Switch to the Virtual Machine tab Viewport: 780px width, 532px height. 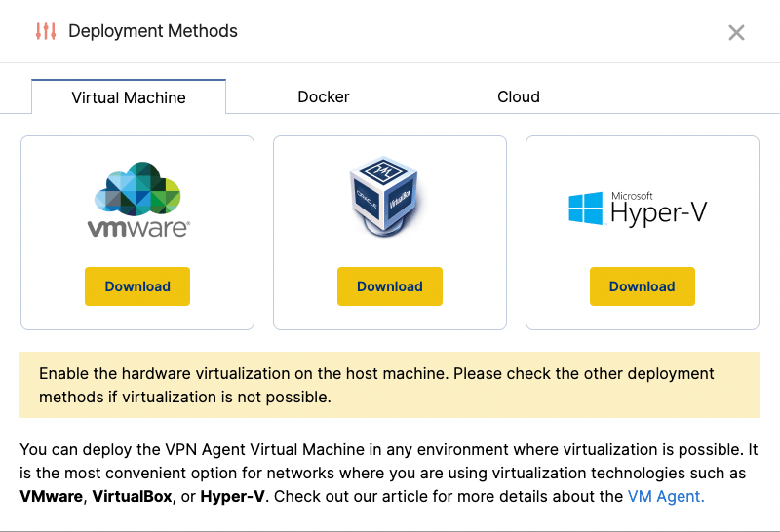pyautogui.click(x=129, y=97)
